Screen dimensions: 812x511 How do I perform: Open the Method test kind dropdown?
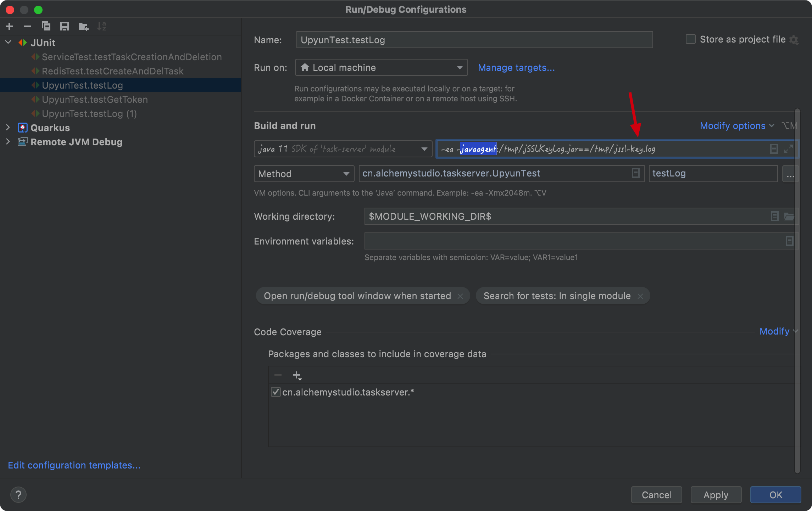(304, 174)
